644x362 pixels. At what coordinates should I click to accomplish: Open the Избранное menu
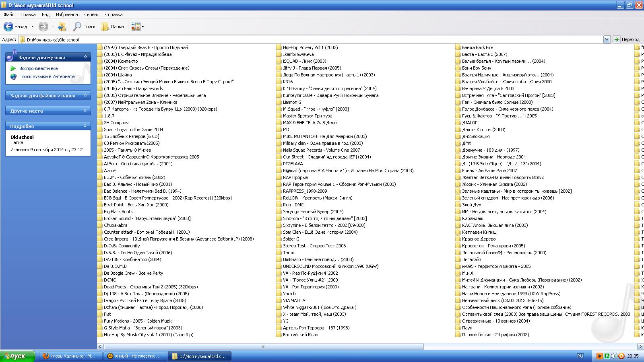67,14
